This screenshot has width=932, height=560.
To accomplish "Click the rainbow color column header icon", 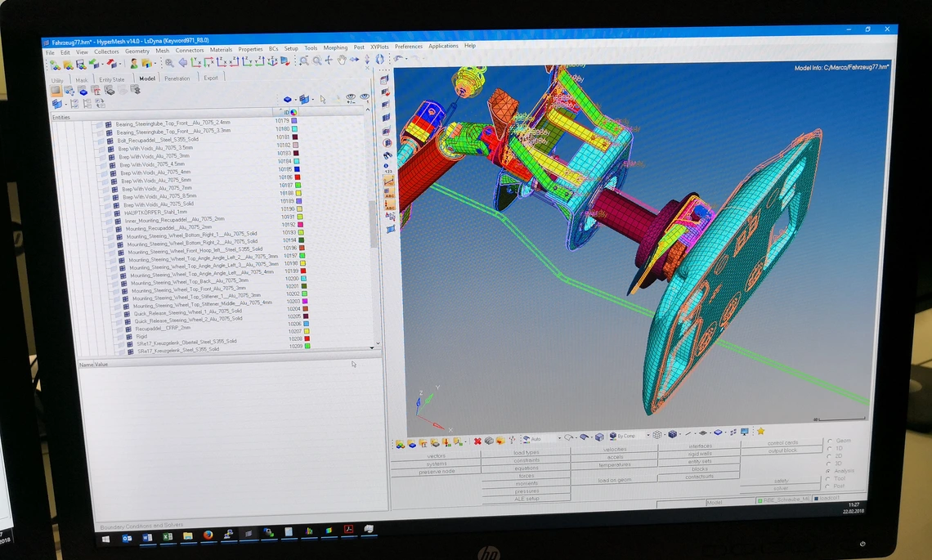I will [293, 112].
